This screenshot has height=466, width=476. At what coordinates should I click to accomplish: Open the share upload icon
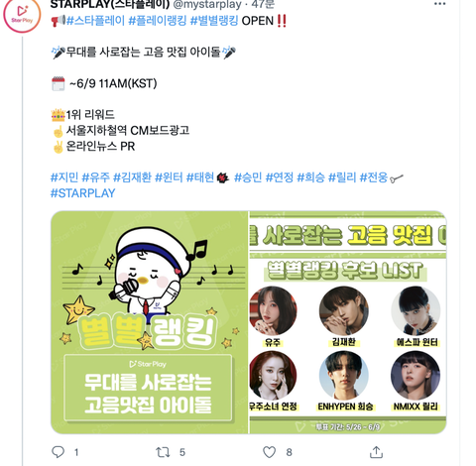[376, 452]
